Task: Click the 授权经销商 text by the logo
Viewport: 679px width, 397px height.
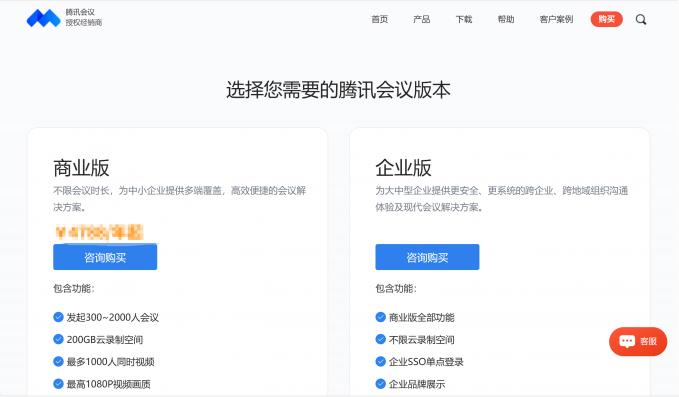Action: (84, 23)
